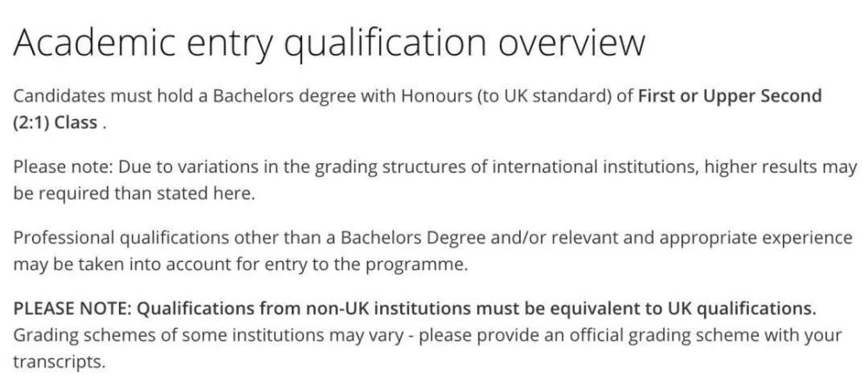Click the 'Academic entry qualification overview' heading
This screenshot has height=381, width=868.
click(329, 43)
